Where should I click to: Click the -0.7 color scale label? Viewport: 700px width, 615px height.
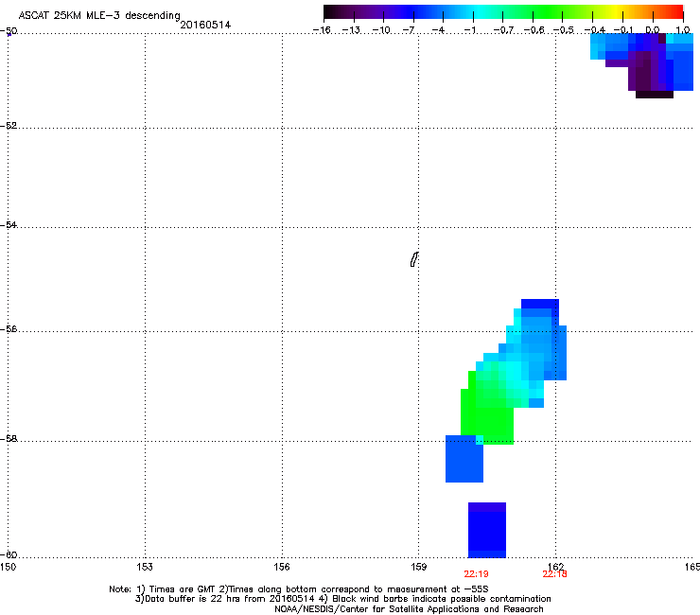coord(503,30)
